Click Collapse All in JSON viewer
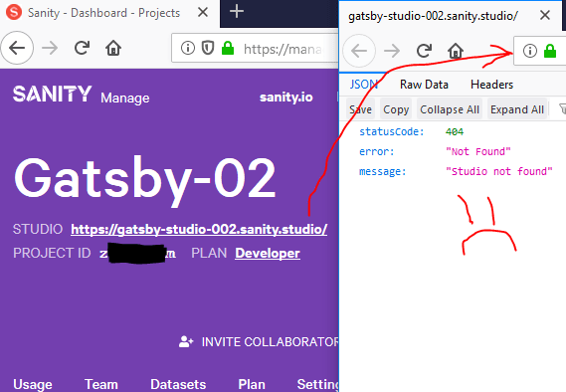 tap(450, 109)
